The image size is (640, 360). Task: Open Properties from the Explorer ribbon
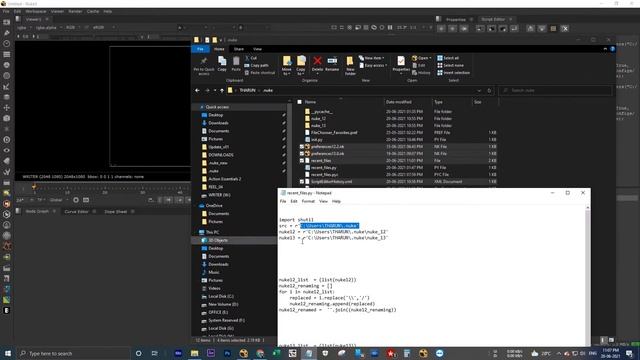point(401,64)
